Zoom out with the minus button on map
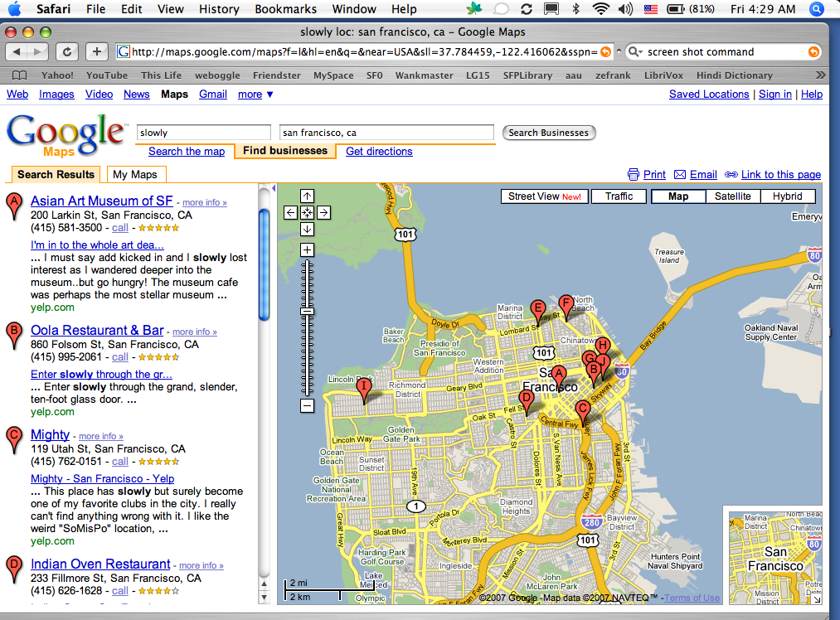 coord(307,406)
